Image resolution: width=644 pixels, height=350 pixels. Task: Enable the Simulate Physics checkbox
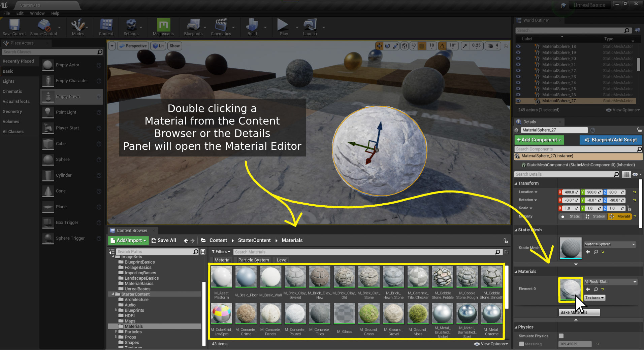(x=561, y=336)
